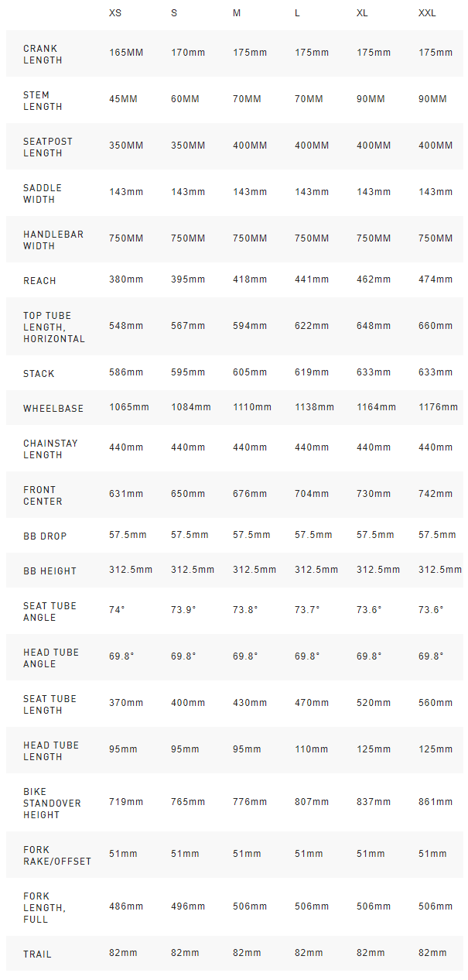Click the XXL size column header
The height and width of the screenshot is (980, 468).
point(427,13)
